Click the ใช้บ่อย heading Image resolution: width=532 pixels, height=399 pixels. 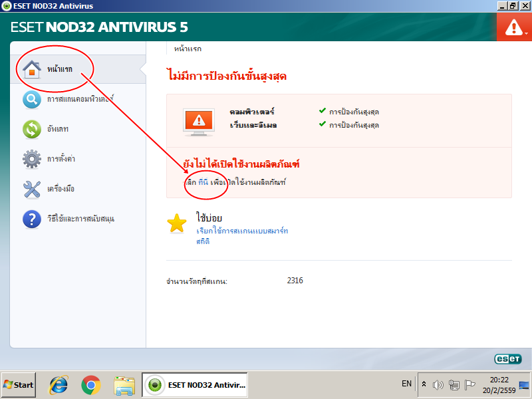pos(209,217)
